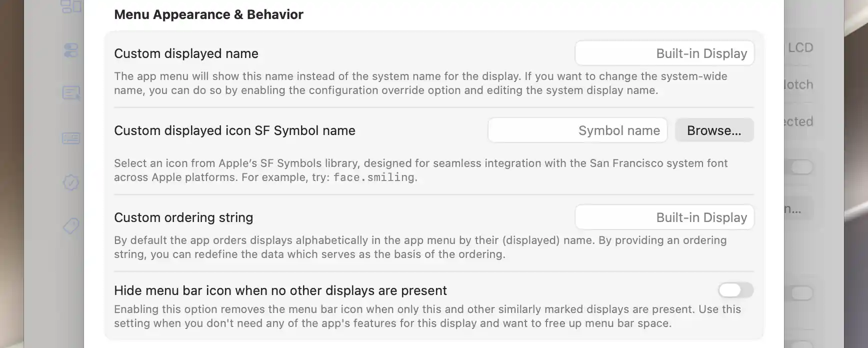Click the 'Custom ordering string' label
The height and width of the screenshot is (348, 868).
(x=183, y=217)
